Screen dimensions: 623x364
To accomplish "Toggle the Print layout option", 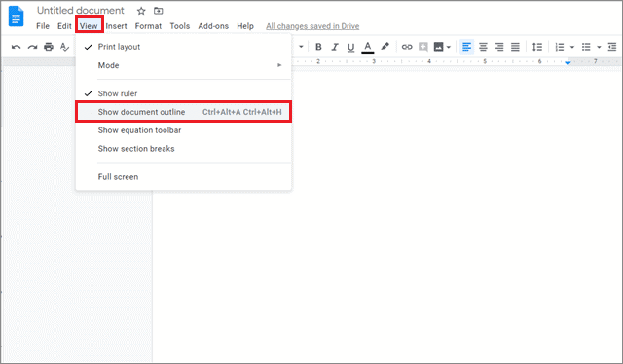I will [183, 47].
